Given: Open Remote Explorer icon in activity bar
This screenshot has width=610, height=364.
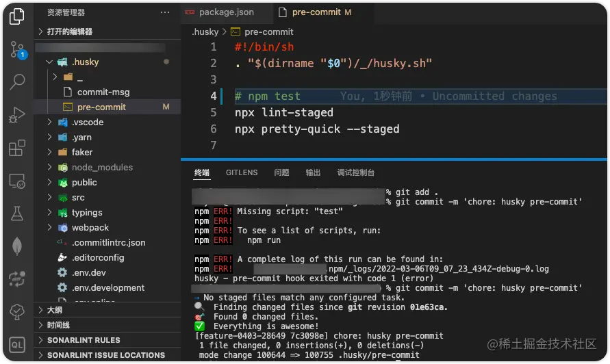Looking at the screenshot, I should 17,181.
